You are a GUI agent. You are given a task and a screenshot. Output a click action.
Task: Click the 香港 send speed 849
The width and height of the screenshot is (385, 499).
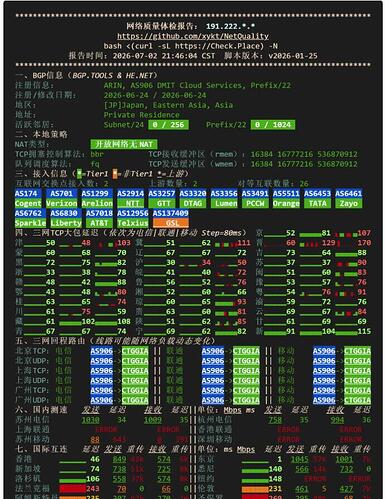click(x=119, y=459)
